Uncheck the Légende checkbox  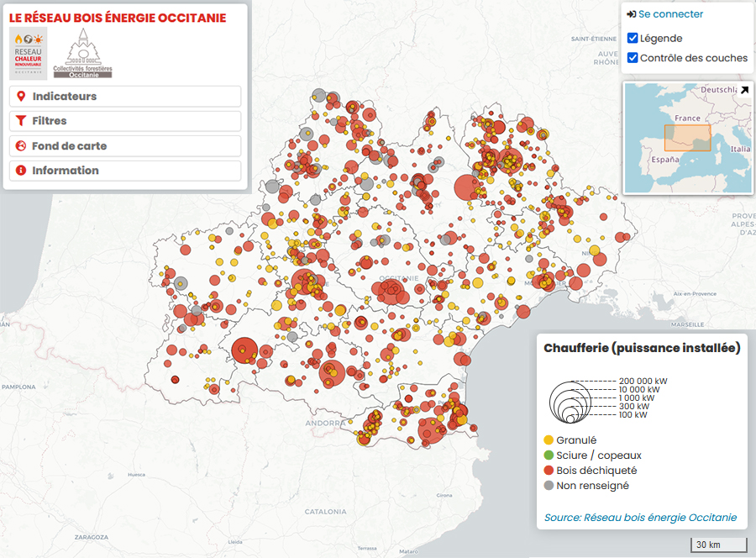click(633, 38)
